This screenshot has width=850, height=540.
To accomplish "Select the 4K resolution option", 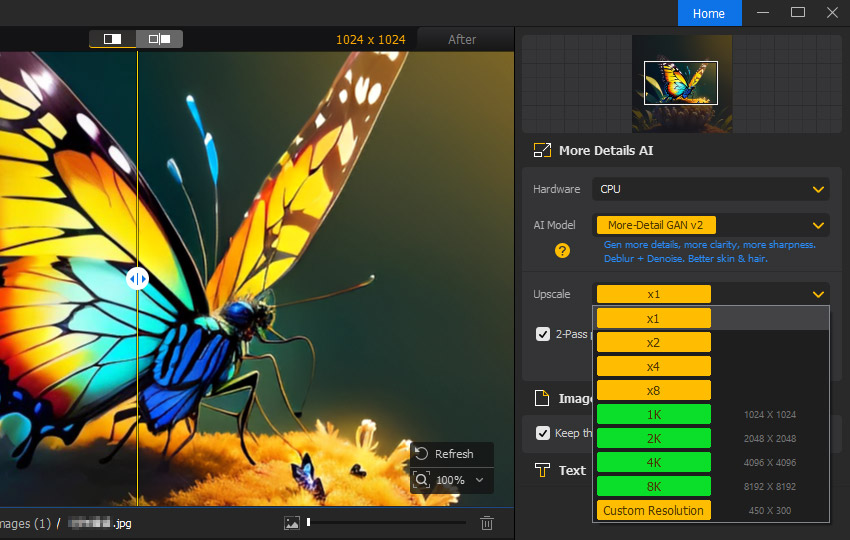I will [x=654, y=462].
